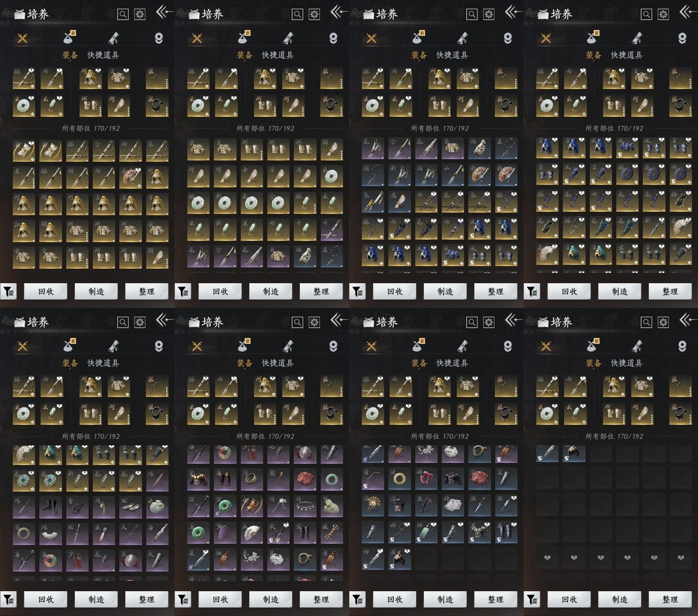Select golden vajra item in the purple-item inventory panel

331,533
